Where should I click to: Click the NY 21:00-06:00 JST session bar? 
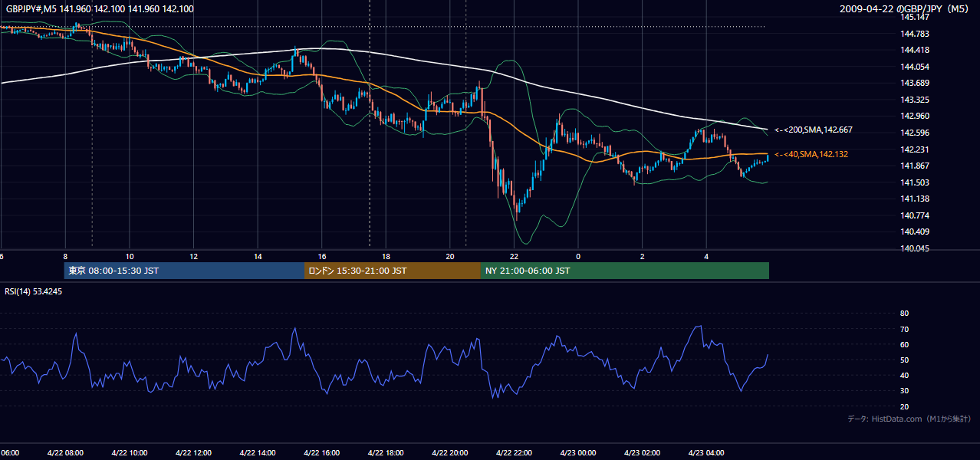pyautogui.click(x=625, y=271)
